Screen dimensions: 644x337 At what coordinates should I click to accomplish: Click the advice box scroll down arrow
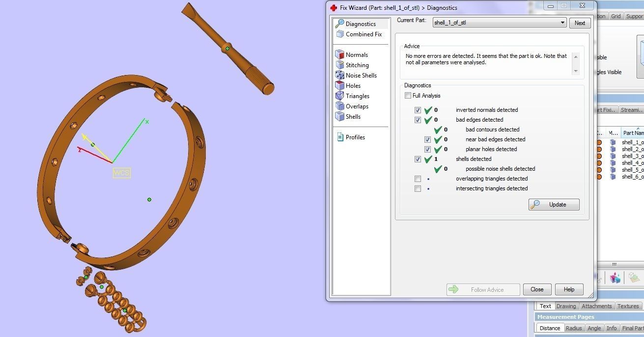(576, 71)
